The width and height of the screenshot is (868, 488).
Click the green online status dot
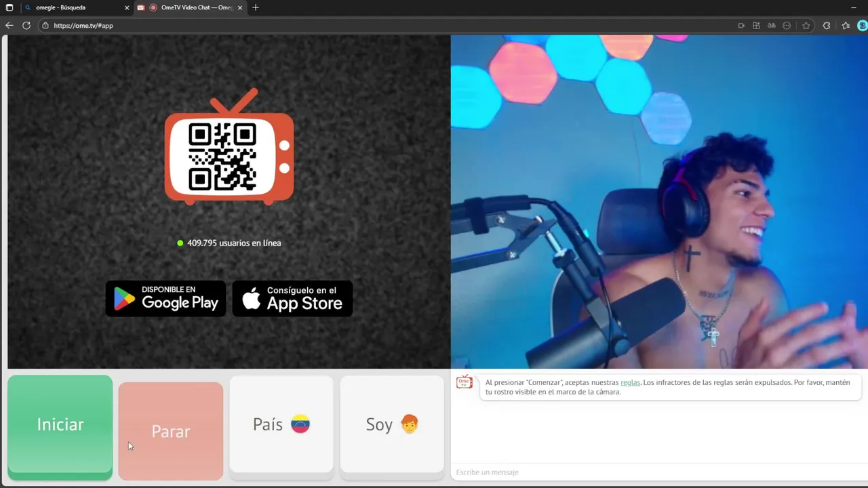click(x=180, y=243)
